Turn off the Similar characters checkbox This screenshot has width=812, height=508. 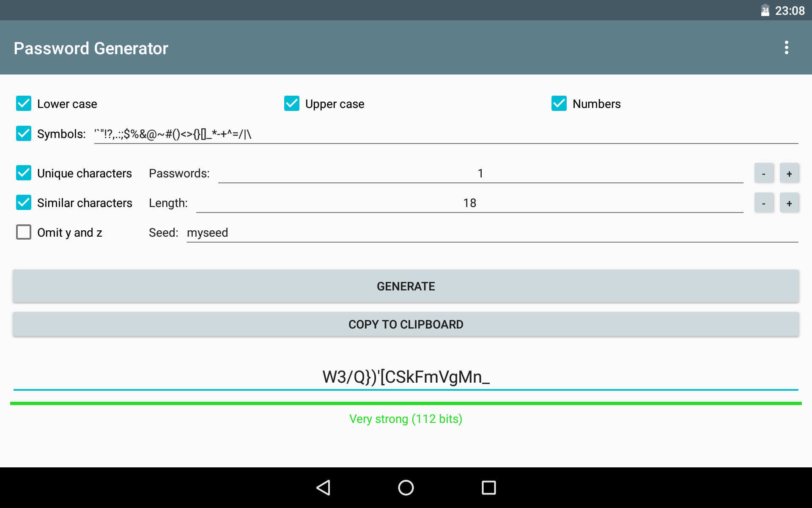coord(24,202)
